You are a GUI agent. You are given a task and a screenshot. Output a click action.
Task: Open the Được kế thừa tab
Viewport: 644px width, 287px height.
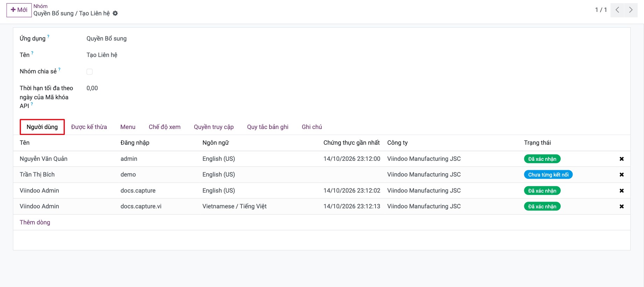pyautogui.click(x=89, y=127)
